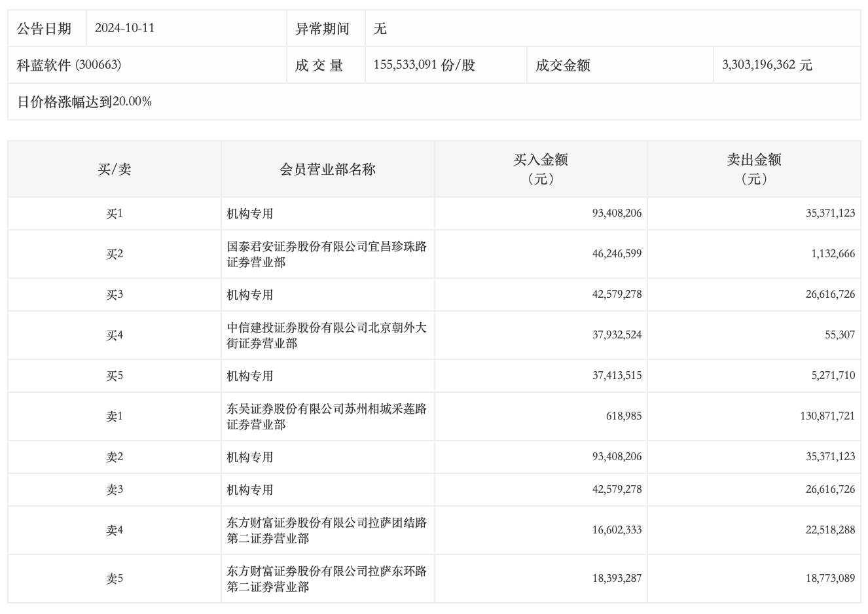Click the 日价格涨幅达到20.00% reason row
Image resolution: width=868 pixels, height=614 pixels.
[x=84, y=101]
